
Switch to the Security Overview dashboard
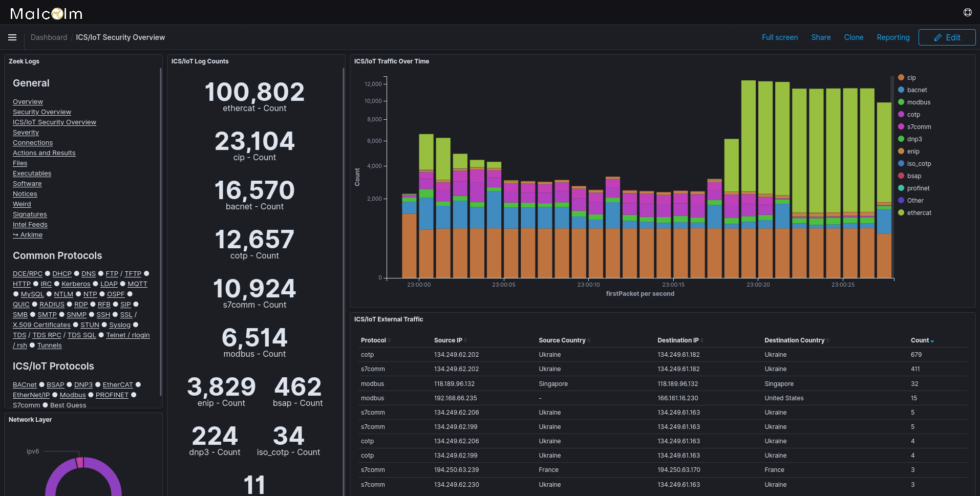point(41,112)
